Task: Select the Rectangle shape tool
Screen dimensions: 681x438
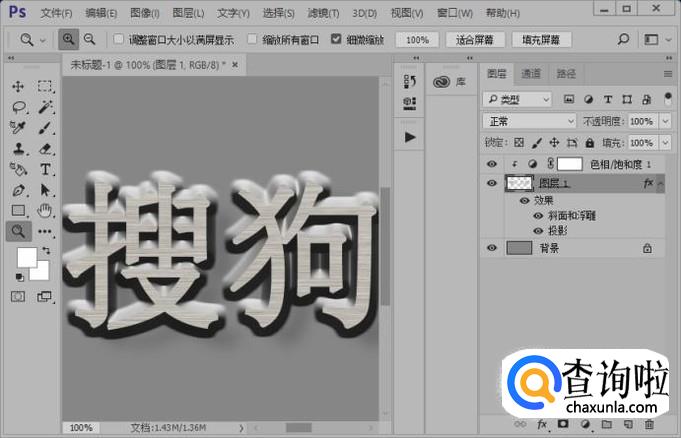Action: [x=18, y=211]
